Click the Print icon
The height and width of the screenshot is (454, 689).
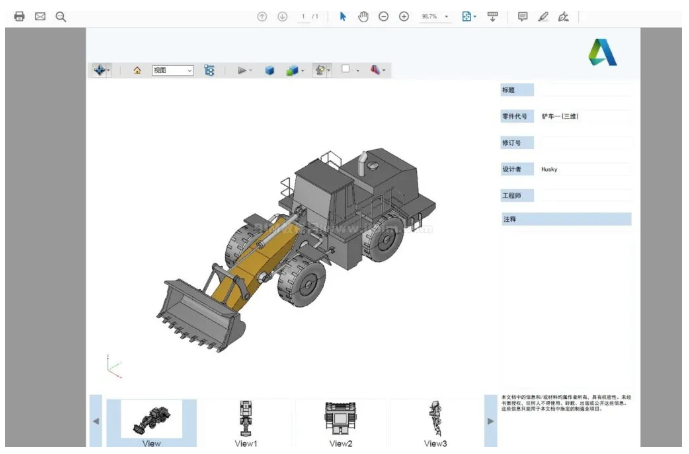19,17
